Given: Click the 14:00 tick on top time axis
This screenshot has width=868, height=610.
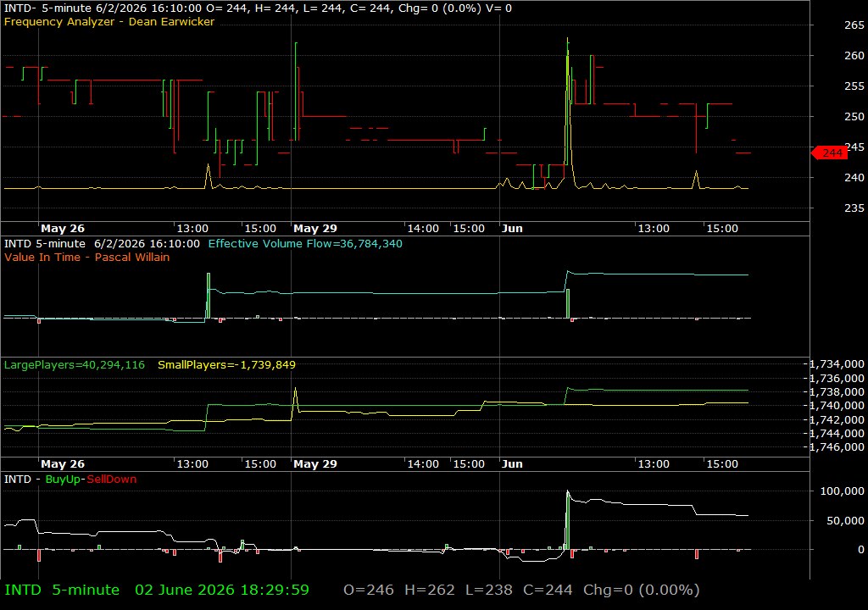Looking at the screenshot, I should [x=423, y=229].
